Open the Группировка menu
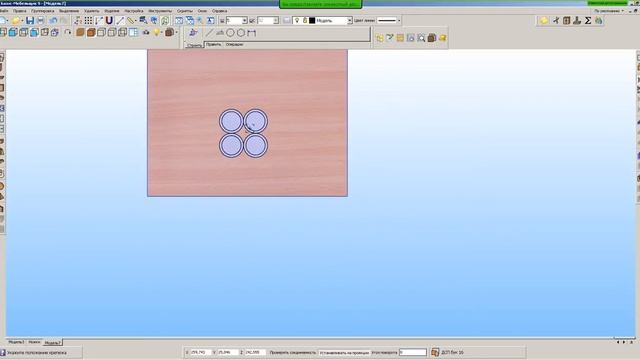Screen dimensions: 640x360 pos(42,11)
